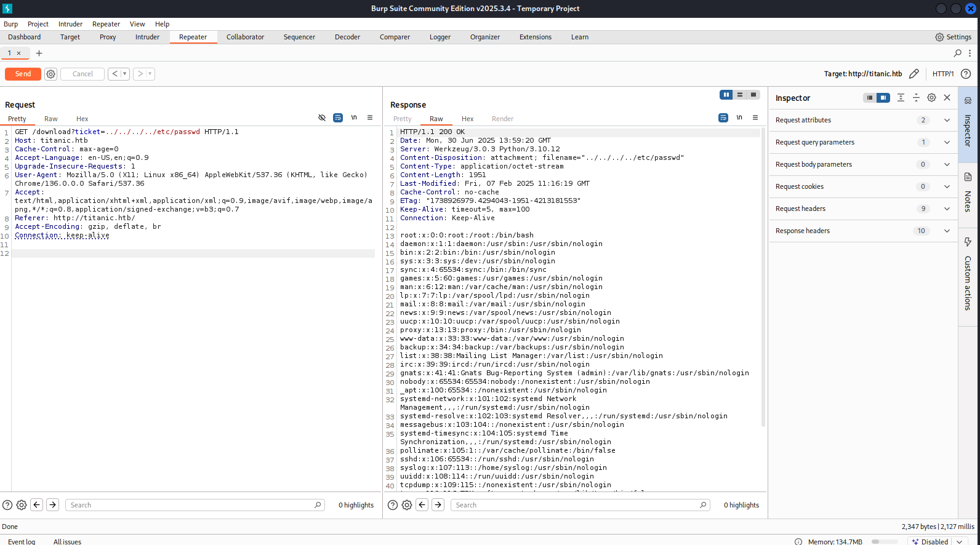The image size is (980, 545).
Task: Open Request search settings gear
Action: [22, 505]
